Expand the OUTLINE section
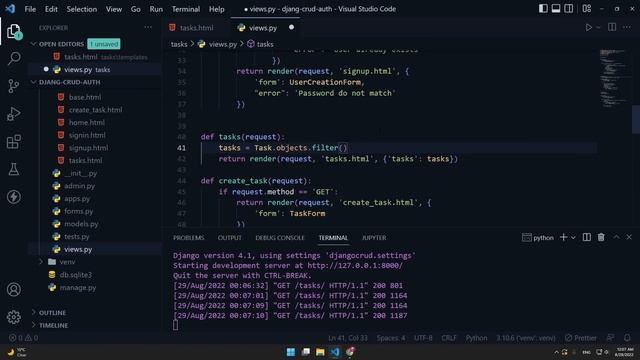The width and height of the screenshot is (640, 360). (52, 313)
